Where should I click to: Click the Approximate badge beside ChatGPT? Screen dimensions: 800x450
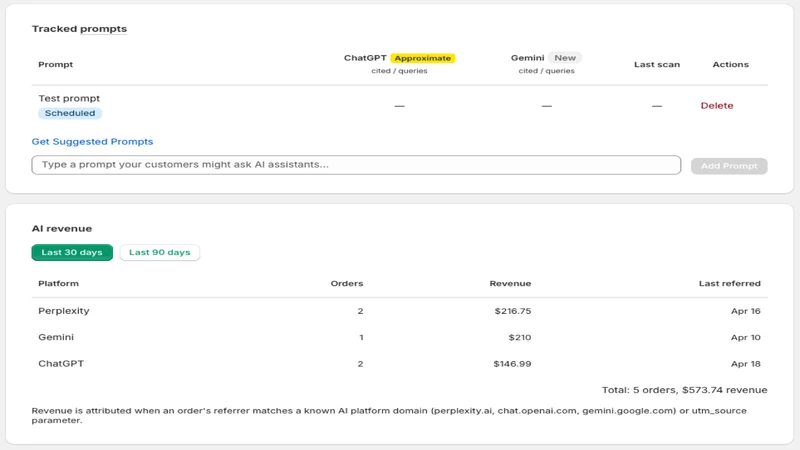tap(422, 58)
